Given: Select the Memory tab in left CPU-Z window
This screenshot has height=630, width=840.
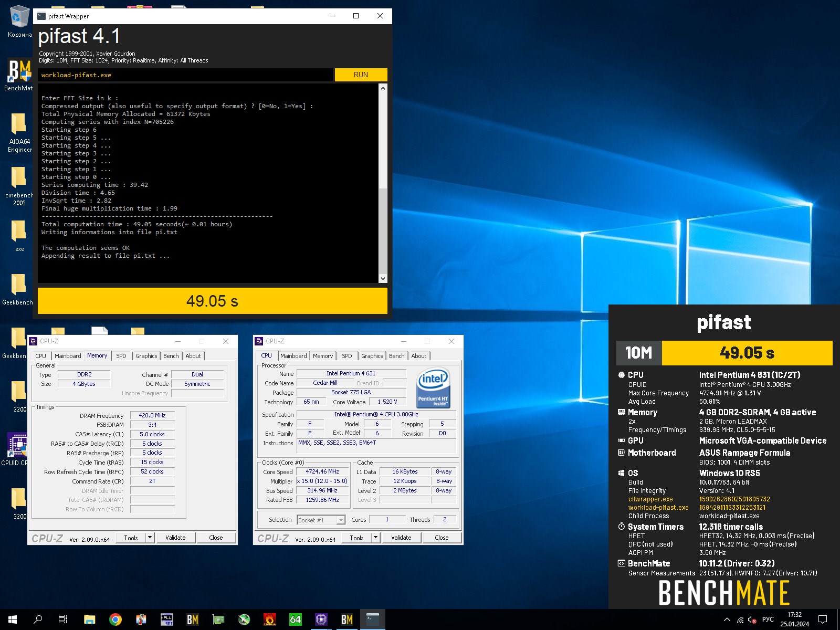Looking at the screenshot, I should click(x=97, y=355).
